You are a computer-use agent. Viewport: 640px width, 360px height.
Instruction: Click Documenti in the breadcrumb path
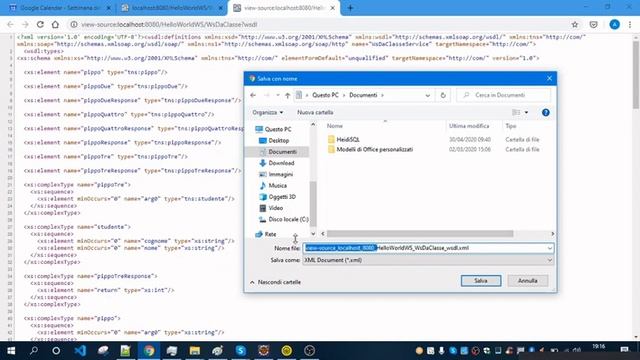click(363, 95)
